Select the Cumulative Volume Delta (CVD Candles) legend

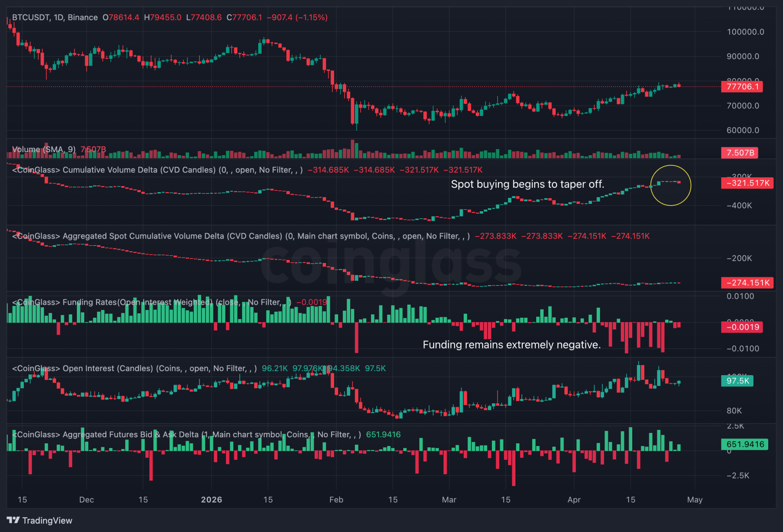(x=157, y=170)
